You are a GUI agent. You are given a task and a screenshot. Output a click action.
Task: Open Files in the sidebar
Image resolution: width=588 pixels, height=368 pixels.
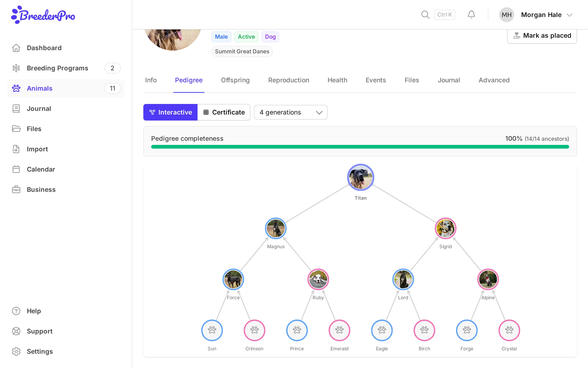66,129
